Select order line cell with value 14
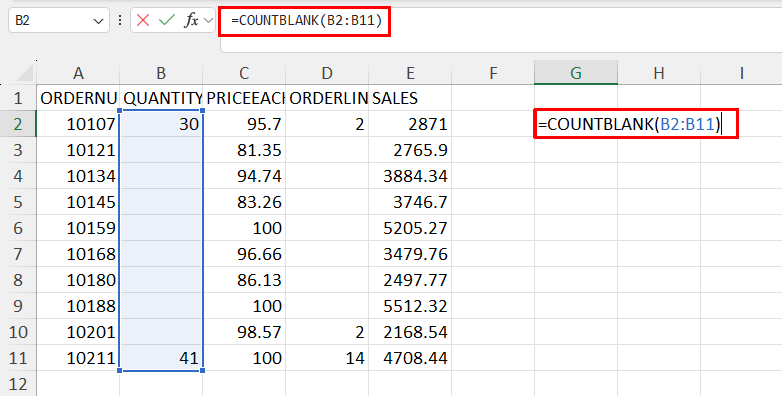Screen dimensions: 782x396 [x=327, y=357]
